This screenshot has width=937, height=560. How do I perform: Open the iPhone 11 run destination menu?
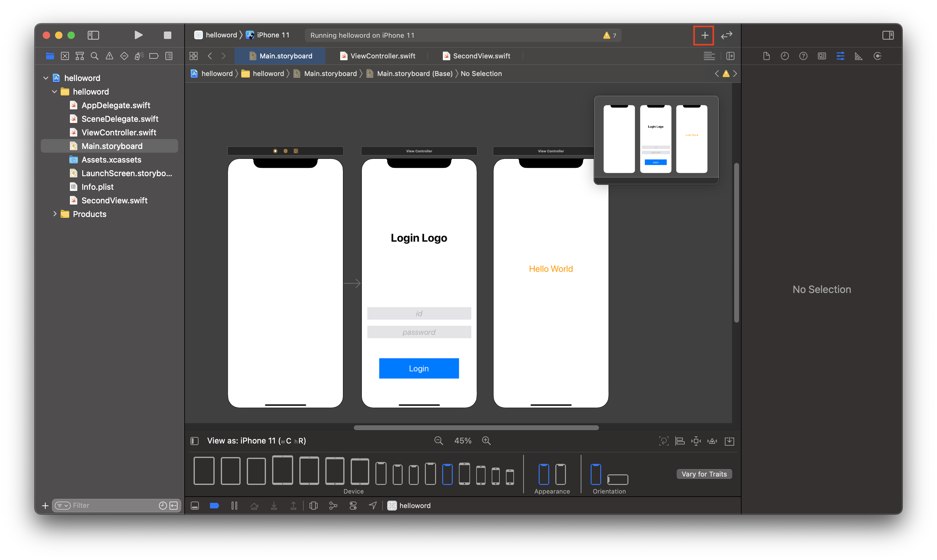click(x=272, y=35)
